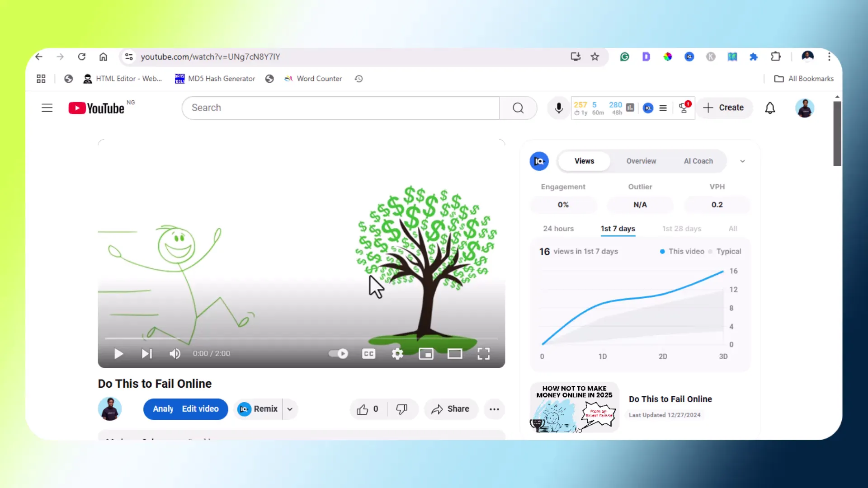Open player settings gear
868x488 pixels.
click(x=397, y=354)
